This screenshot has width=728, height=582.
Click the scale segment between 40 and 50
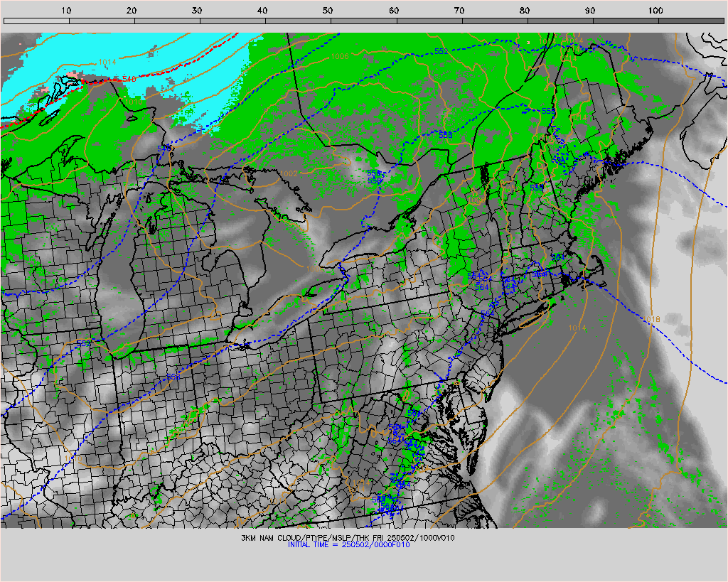pyautogui.click(x=299, y=21)
